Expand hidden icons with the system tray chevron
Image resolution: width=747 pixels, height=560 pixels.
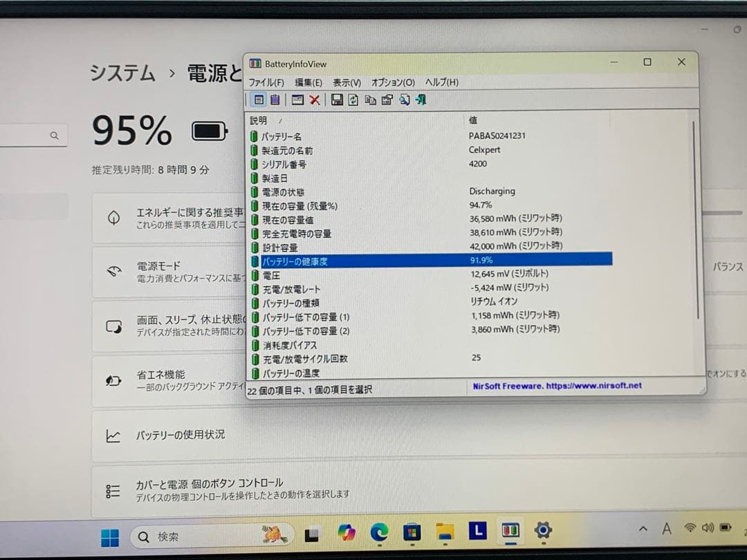click(642, 528)
